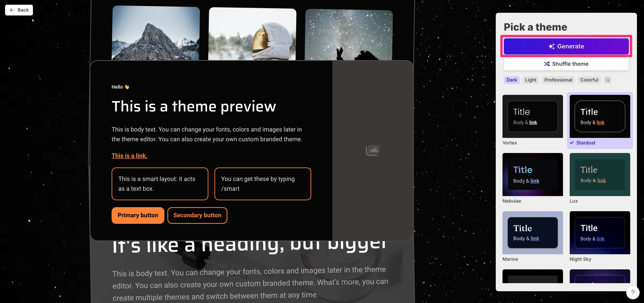Click the search icon next to Colorful
This screenshot has height=303, width=644.
coord(608,80)
